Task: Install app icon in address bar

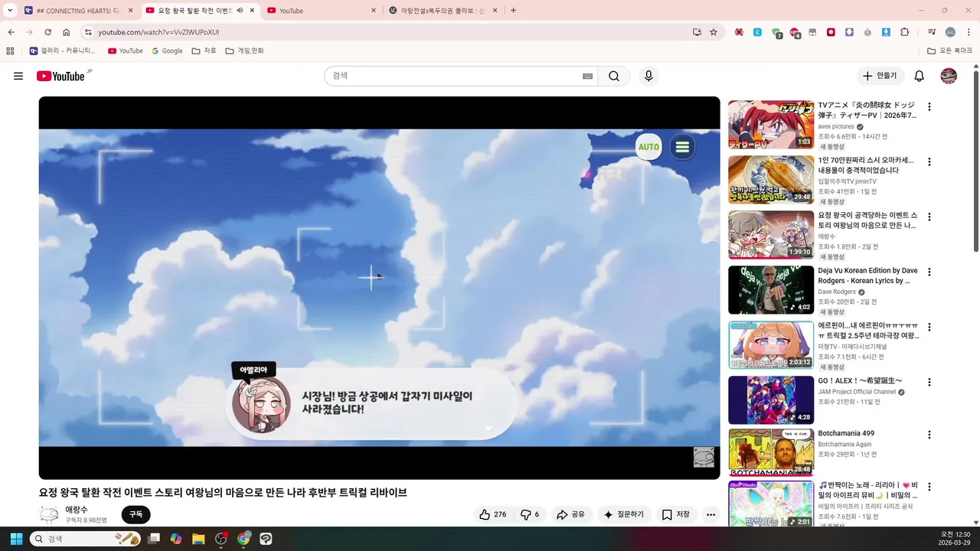Action: [697, 32]
